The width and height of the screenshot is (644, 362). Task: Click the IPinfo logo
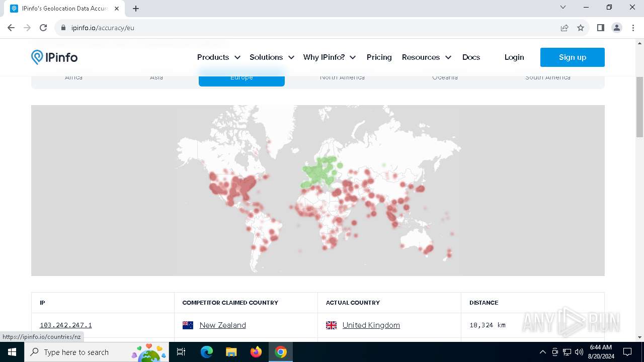point(54,57)
